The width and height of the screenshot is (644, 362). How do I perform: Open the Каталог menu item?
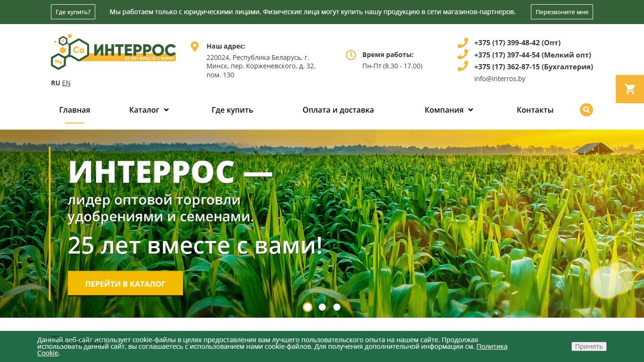pos(144,110)
